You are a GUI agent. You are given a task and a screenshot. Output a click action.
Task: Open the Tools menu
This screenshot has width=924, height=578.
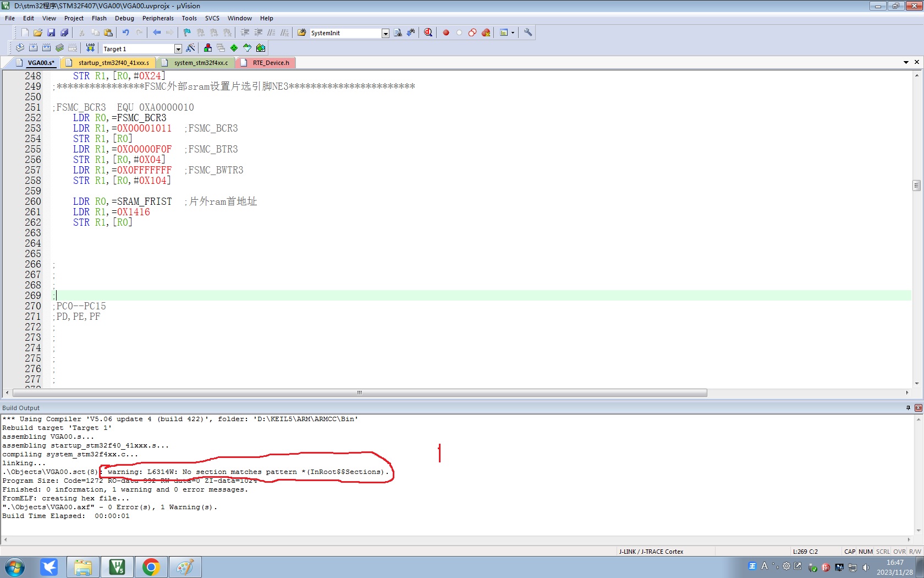tap(189, 18)
